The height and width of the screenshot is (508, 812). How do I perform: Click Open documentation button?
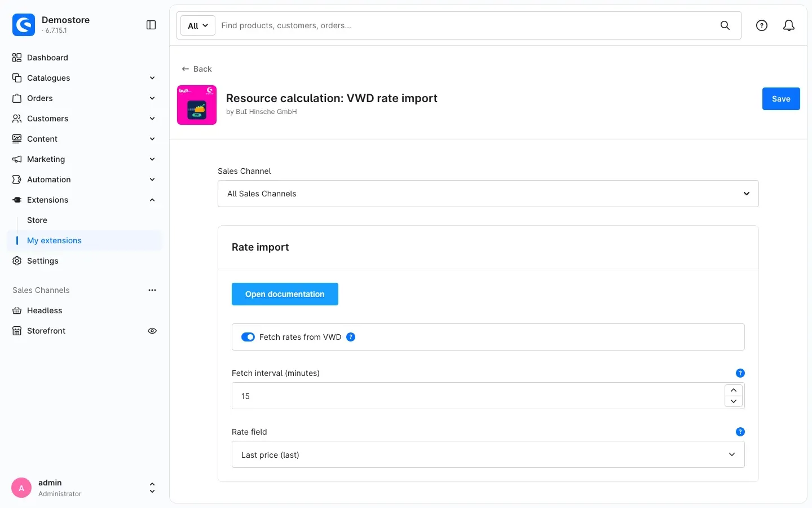pos(285,294)
